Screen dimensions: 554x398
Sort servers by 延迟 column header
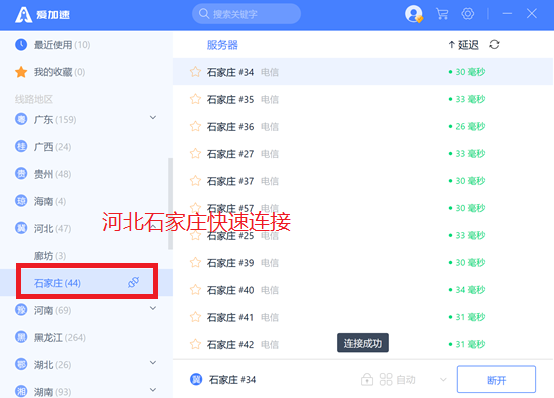pos(464,45)
